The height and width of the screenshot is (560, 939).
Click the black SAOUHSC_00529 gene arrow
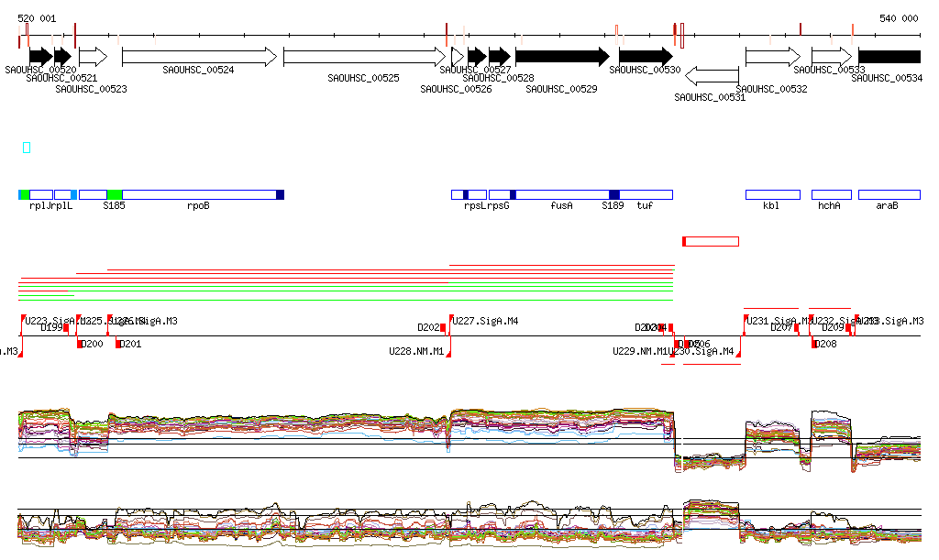tap(561, 57)
